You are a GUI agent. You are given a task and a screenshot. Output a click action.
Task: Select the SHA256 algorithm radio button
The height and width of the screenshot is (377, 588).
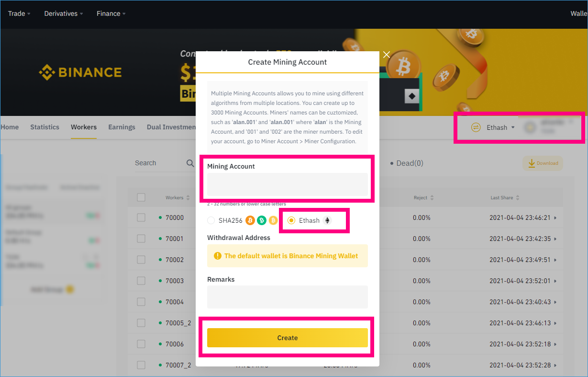click(211, 220)
